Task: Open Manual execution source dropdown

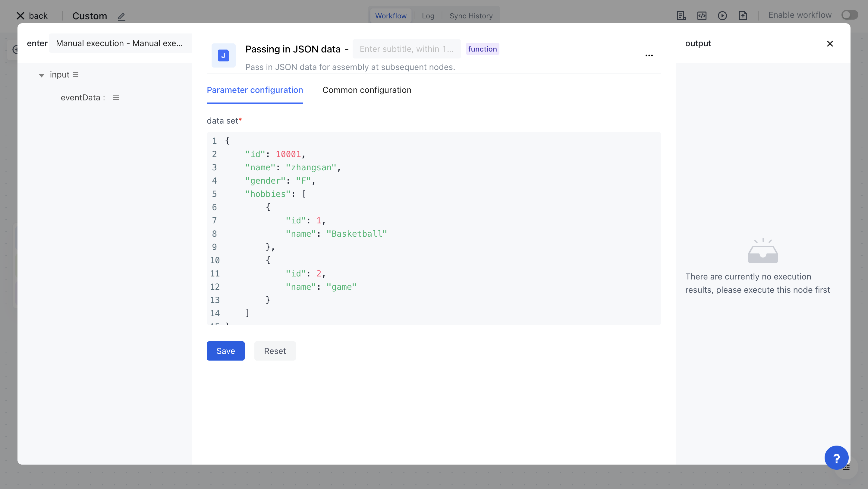Action: (120, 43)
